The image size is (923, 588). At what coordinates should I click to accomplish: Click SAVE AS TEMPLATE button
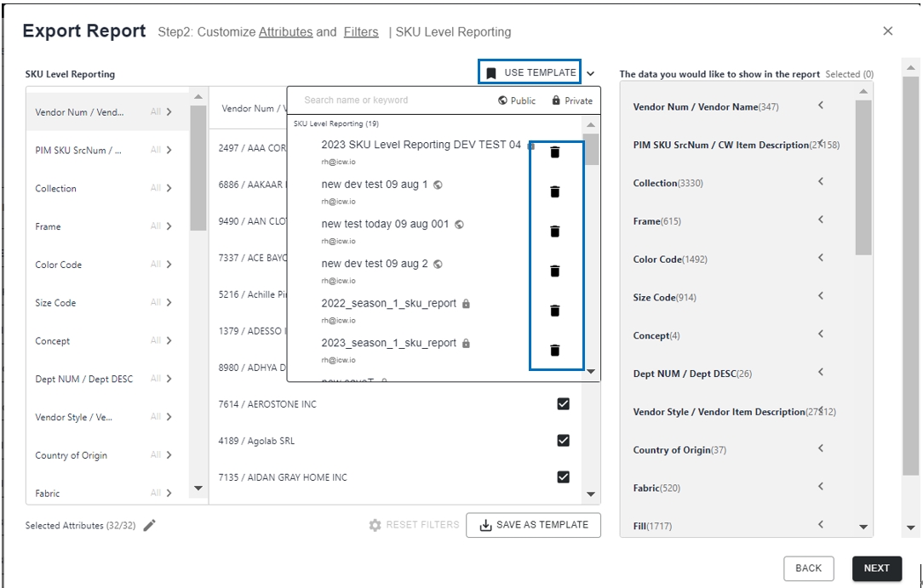[x=533, y=525]
